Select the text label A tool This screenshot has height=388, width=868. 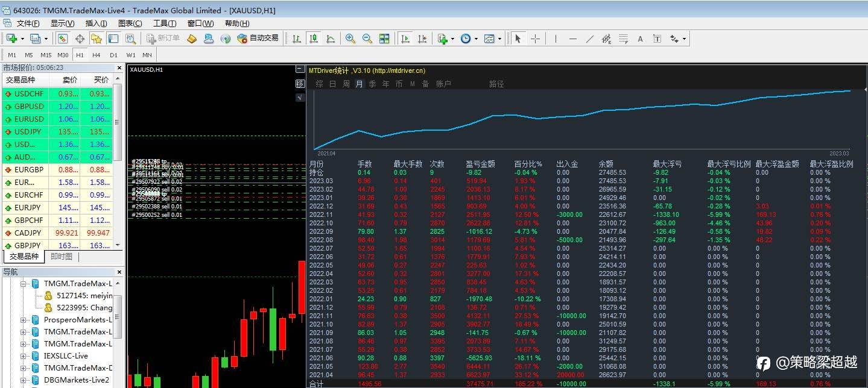(640, 39)
